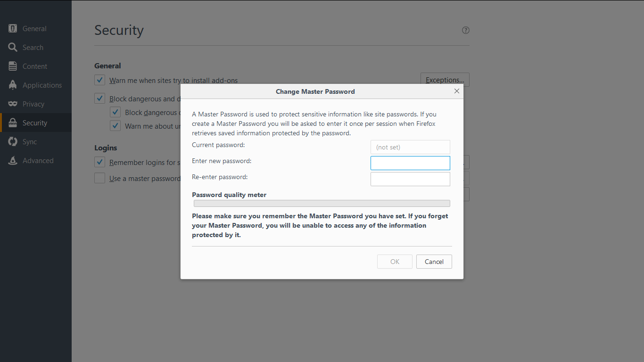Close the Change Master Password dialog with X
644x362 pixels.
click(x=456, y=91)
